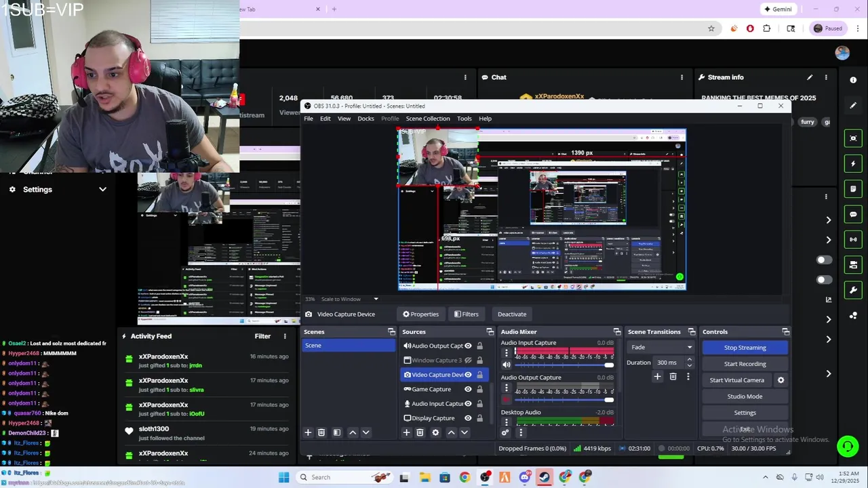This screenshot has height=488, width=868.
Task: Open OBS Docks menu
Action: coord(366,119)
